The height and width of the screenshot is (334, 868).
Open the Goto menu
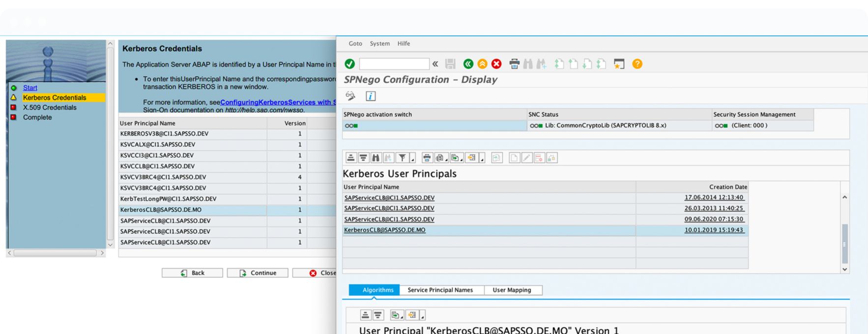click(355, 44)
